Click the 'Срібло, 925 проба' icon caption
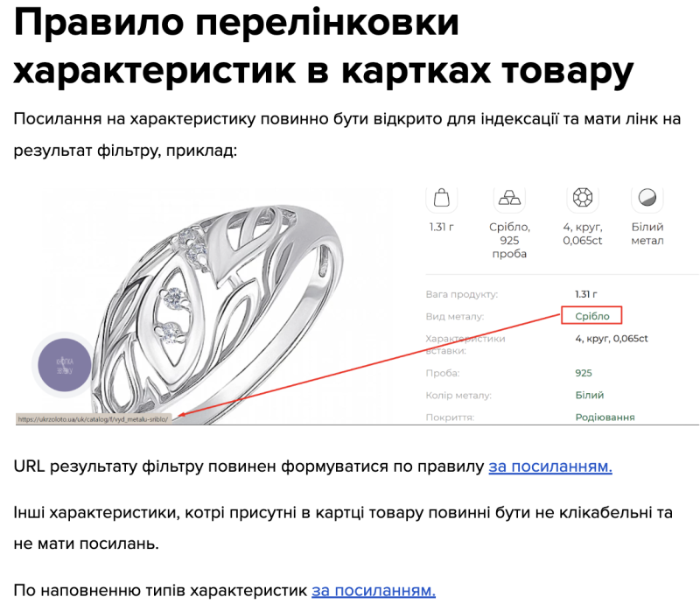Image resolution: width=700 pixels, height=611 pixels. [x=509, y=241]
